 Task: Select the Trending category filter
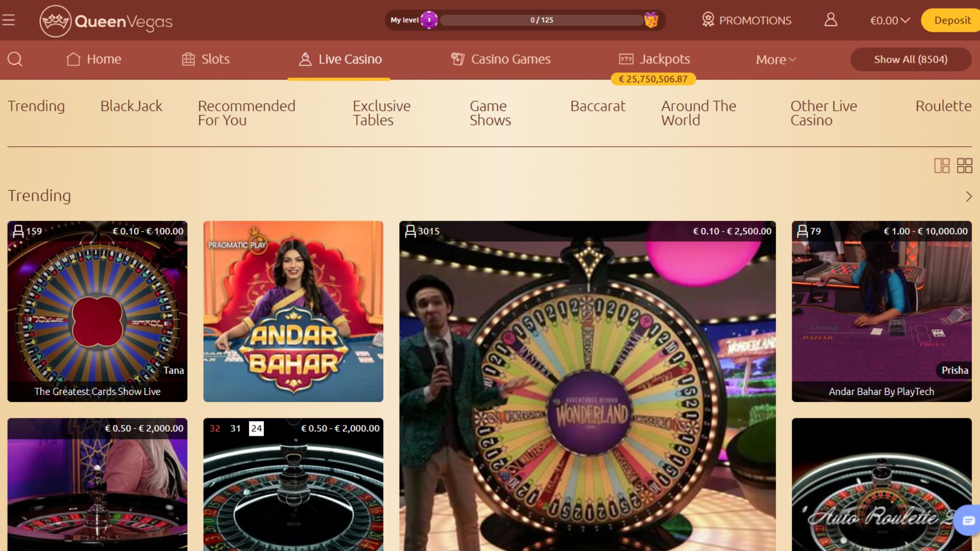(x=36, y=106)
